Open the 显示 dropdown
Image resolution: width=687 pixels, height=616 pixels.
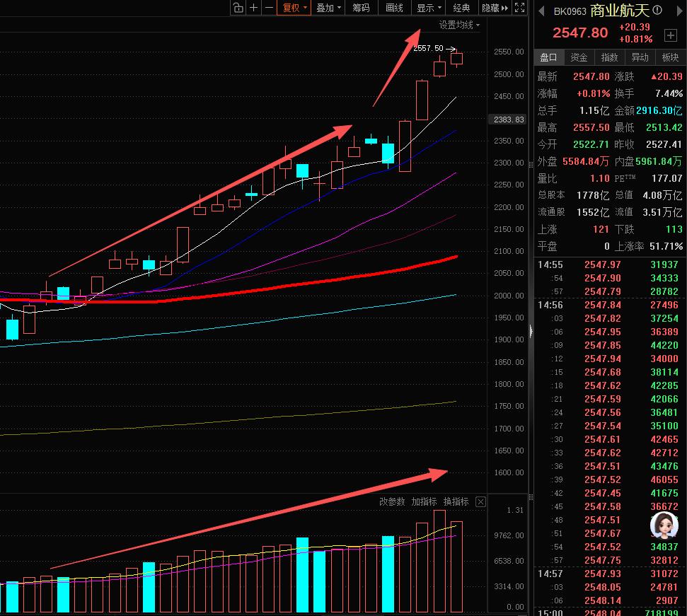pyautogui.click(x=429, y=8)
